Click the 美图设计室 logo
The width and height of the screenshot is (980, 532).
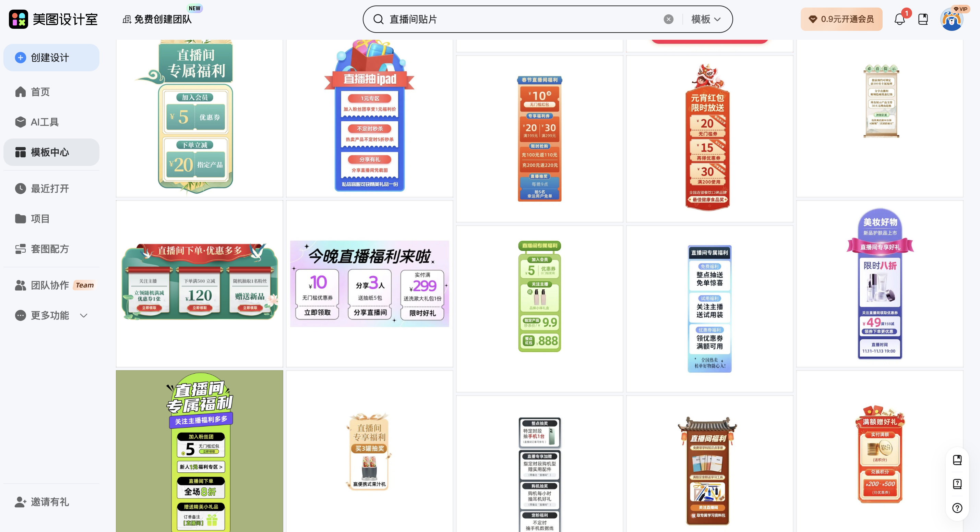[53, 19]
